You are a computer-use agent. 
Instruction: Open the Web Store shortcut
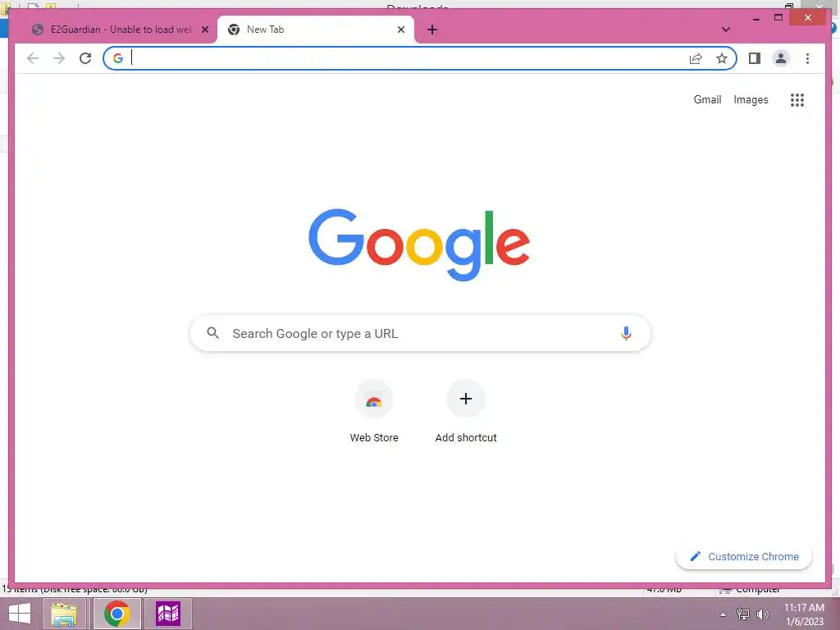pos(374,412)
